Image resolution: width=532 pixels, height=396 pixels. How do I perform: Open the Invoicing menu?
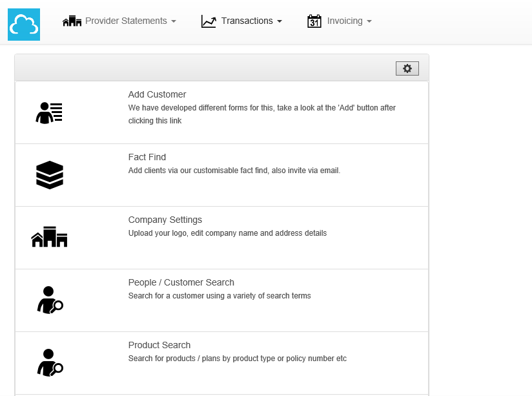pyautogui.click(x=345, y=21)
